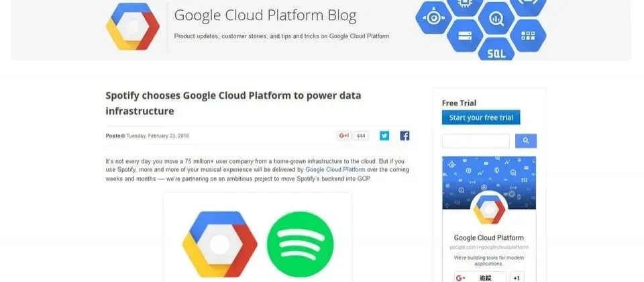Screen dimensions: 644x282
Task: Share the post via the Facebook icon
Action: [x=405, y=136]
